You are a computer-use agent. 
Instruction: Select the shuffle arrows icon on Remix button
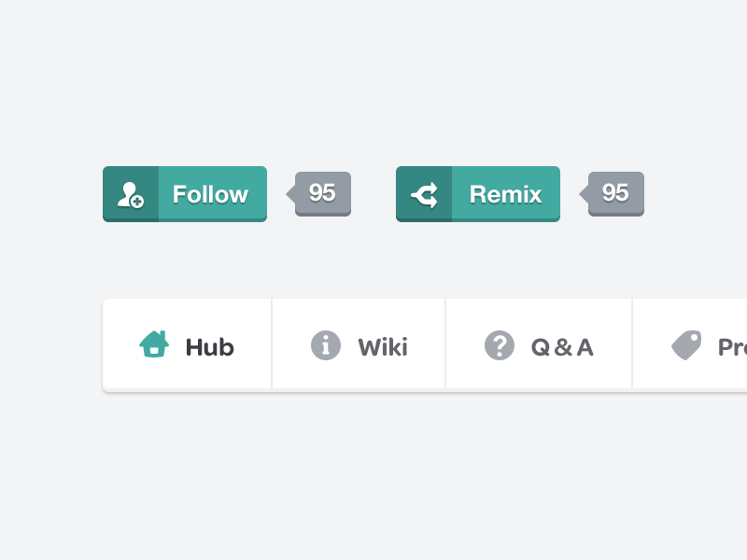[424, 193]
